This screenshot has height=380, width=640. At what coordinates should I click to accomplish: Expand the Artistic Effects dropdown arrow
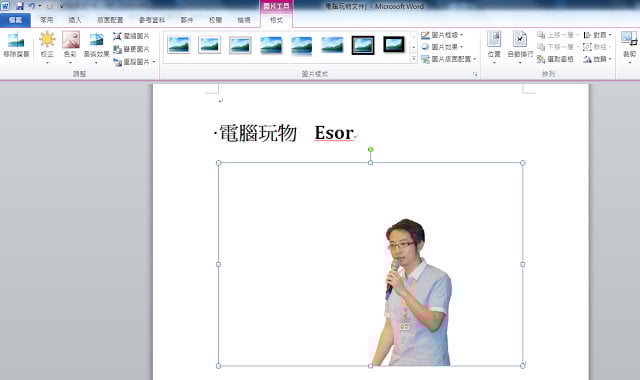coord(97,63)
